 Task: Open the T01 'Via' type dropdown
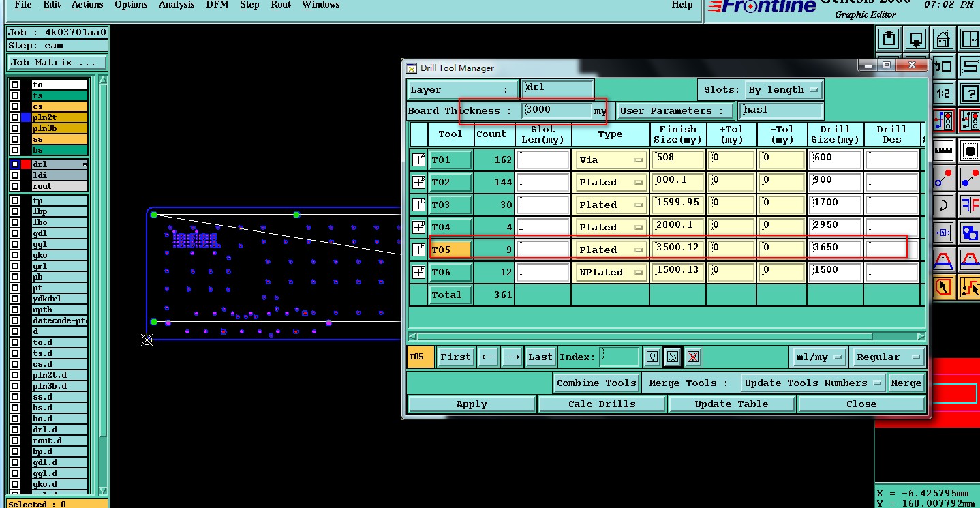(610, 160)
